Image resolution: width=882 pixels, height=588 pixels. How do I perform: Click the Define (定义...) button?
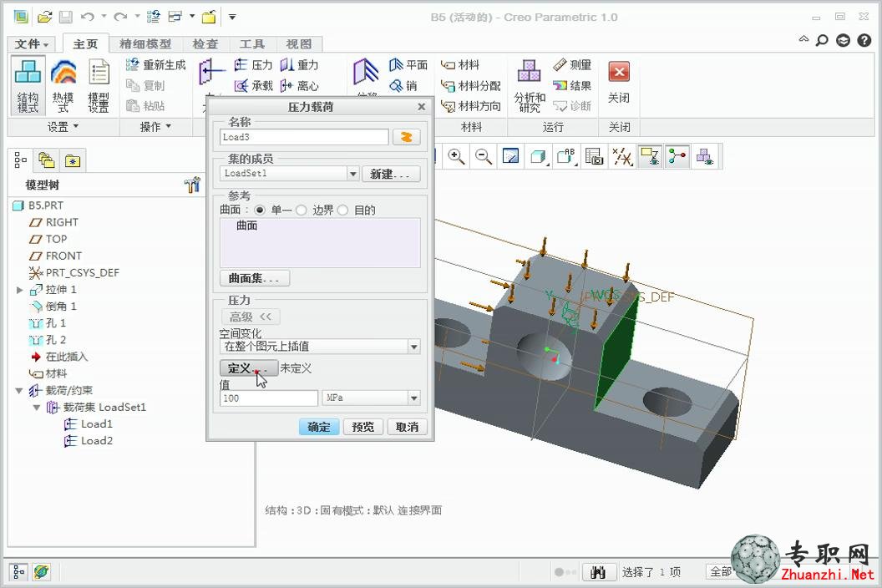tap(249, 368)
